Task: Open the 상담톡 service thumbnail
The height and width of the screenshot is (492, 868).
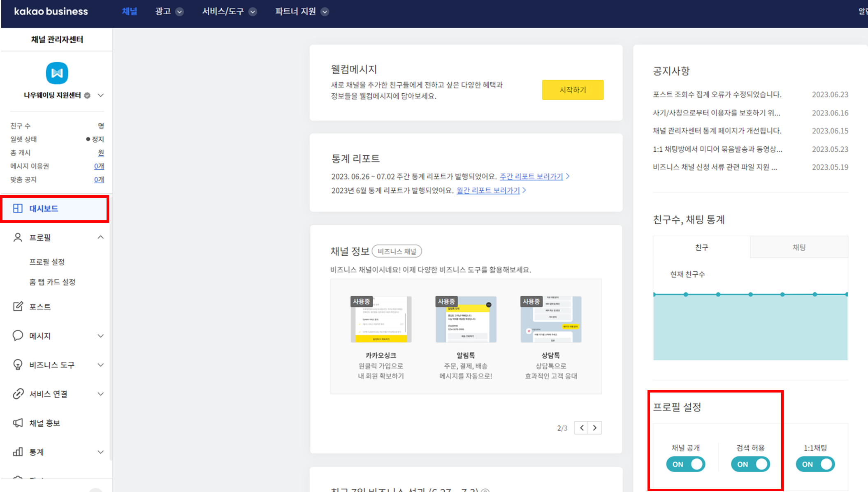Action: [551, 319]
